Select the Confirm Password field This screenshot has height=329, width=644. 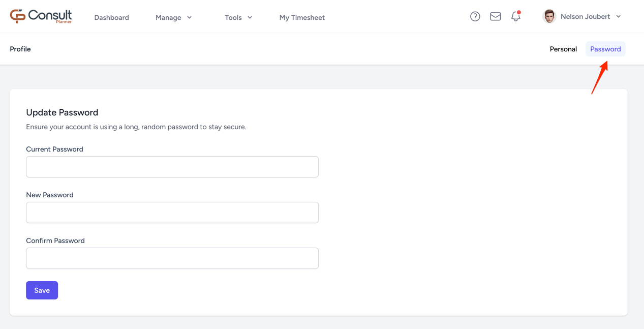click(x=172, y=258)
